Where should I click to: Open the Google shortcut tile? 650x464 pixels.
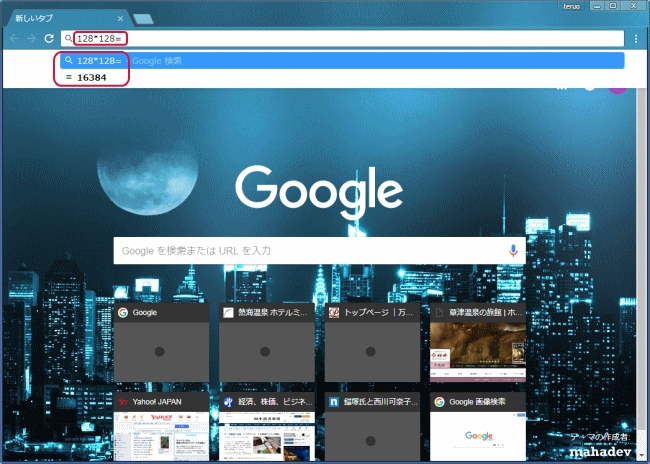coord(162,342)
